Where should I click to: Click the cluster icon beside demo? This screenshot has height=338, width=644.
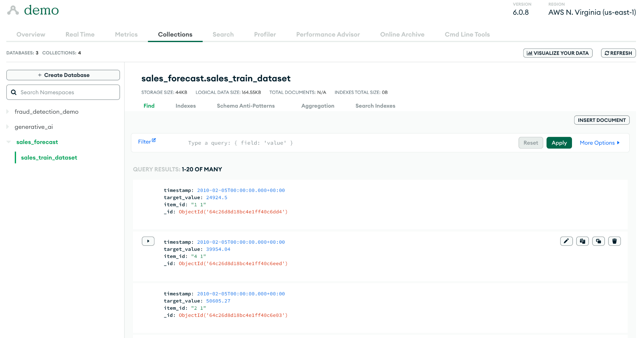click(x=13, y=10)
